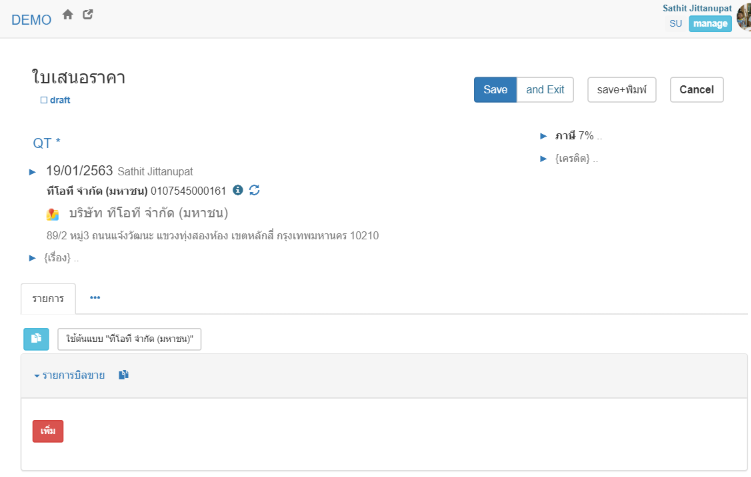The height and width of the screenshot is (477, 751).
Task: Collapse the รายการบิลขาย dropdown
Action: 70,375
